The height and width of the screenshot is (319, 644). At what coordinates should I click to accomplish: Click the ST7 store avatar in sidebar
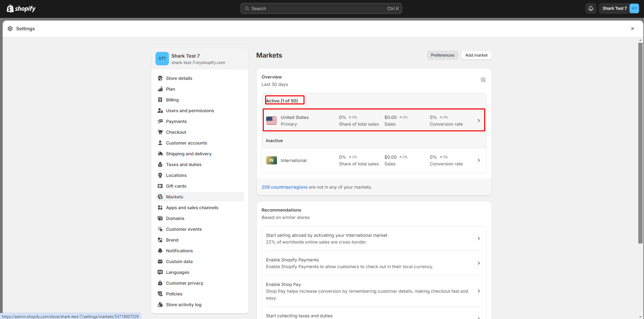coord(162,59)
